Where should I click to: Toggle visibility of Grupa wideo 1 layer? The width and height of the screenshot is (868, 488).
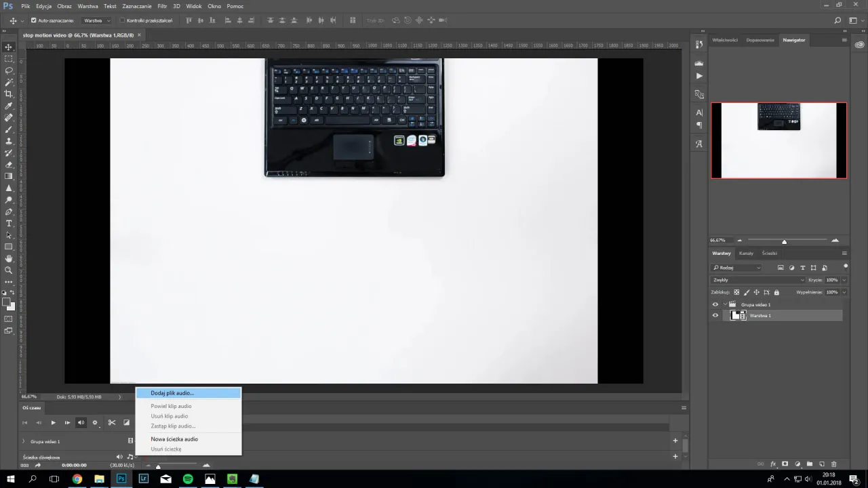click(715, 304)
